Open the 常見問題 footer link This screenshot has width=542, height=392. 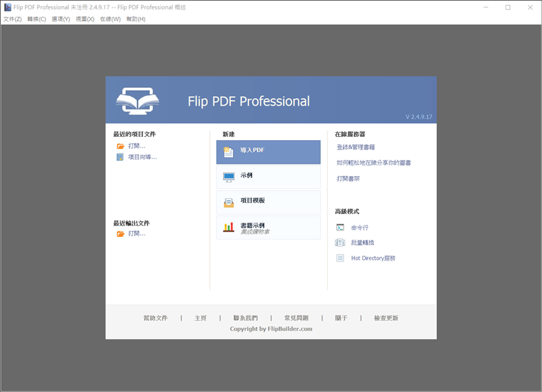[x=296, y=318]
